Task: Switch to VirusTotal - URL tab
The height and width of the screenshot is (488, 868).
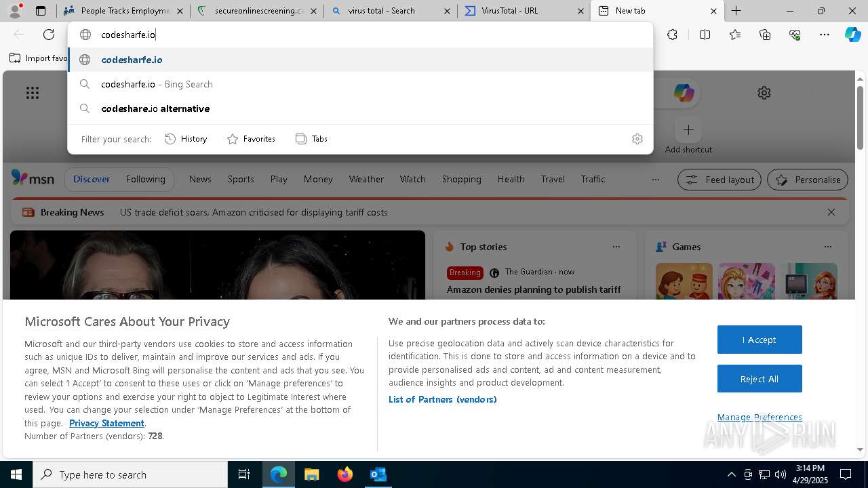Action: coord(524,11)
